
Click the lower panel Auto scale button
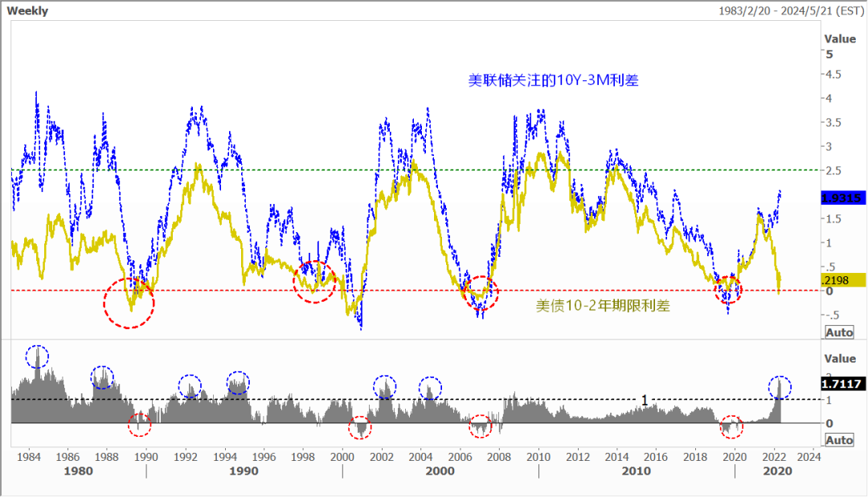click(x=839, y=440)
